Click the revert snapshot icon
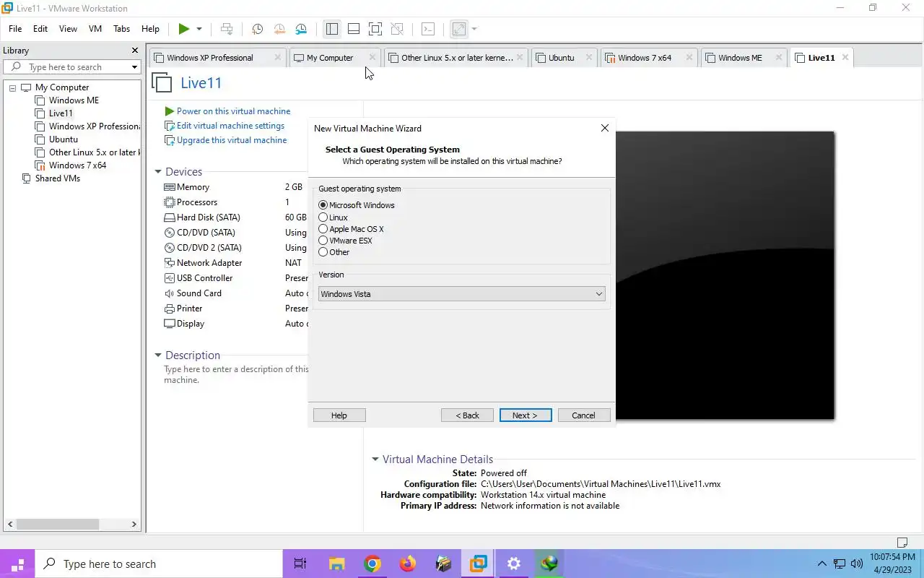The height and width of the screenshot is (578, 924). (279, 29)
